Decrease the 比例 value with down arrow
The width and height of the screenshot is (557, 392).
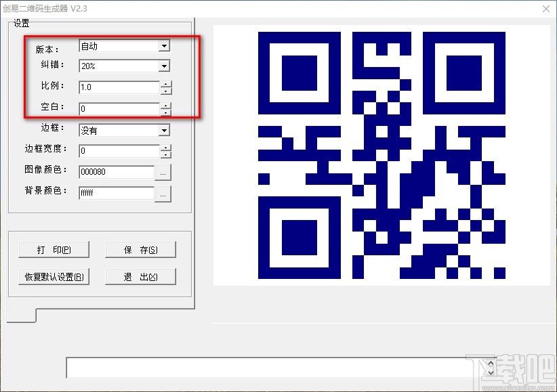(x=166, y=91)
